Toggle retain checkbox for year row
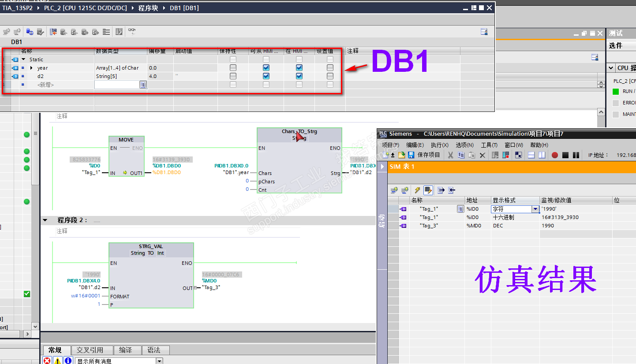Image resolution: width=636 pixels, height=364 pixels. [233, 68]
